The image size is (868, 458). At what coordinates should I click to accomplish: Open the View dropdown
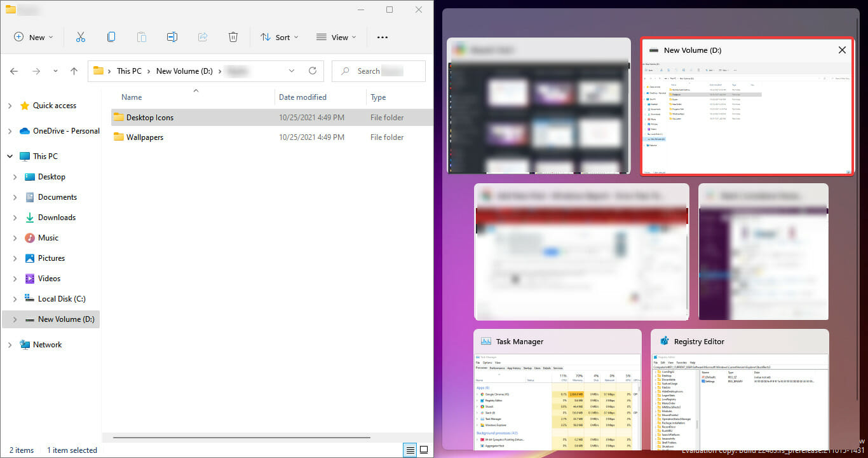336,38
